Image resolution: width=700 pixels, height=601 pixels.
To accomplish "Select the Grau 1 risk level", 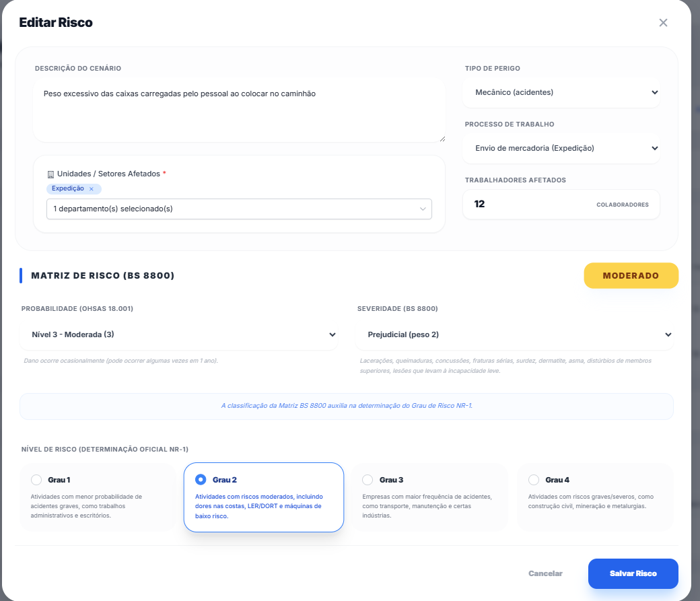I will pos(36,480).
